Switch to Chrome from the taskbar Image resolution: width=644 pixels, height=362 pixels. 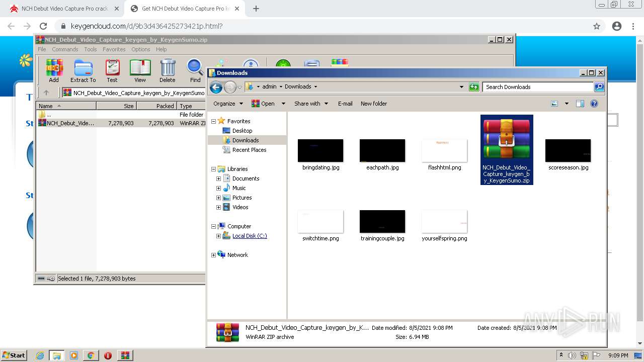(x=91, y=355)
